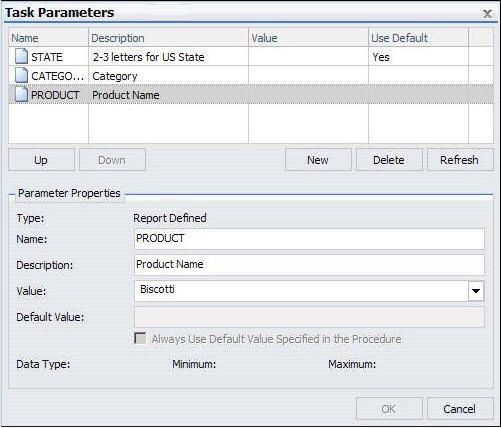This screenshot has width=501, height=428.
Task: Expand the Value dropdown arrow
Action: tap(476, 291)
